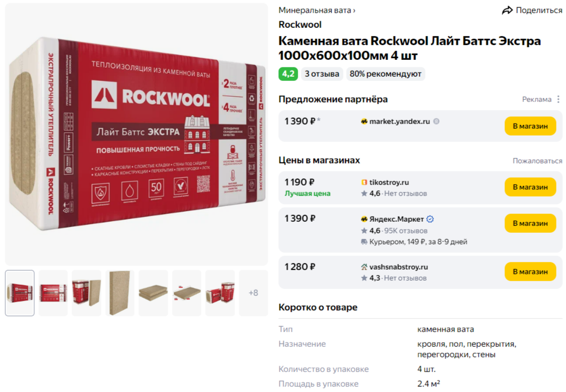Click В магазин for the vashsnabstroy.ru offer
566x392 pixels.
click(530, 272)
